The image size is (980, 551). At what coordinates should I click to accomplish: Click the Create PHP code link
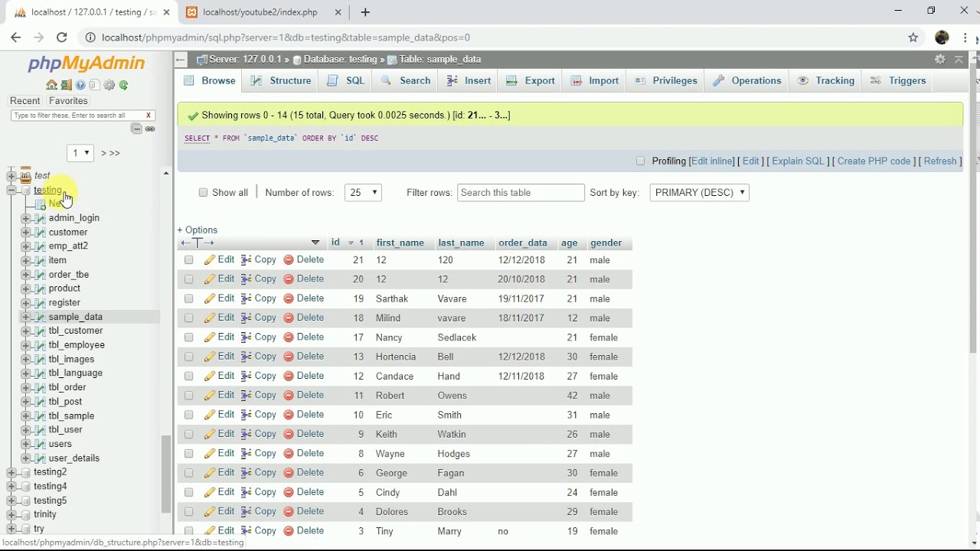(874, 161)
